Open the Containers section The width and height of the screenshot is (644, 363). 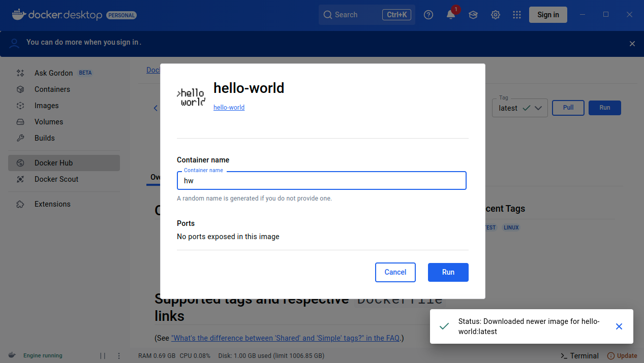[52, 89]
